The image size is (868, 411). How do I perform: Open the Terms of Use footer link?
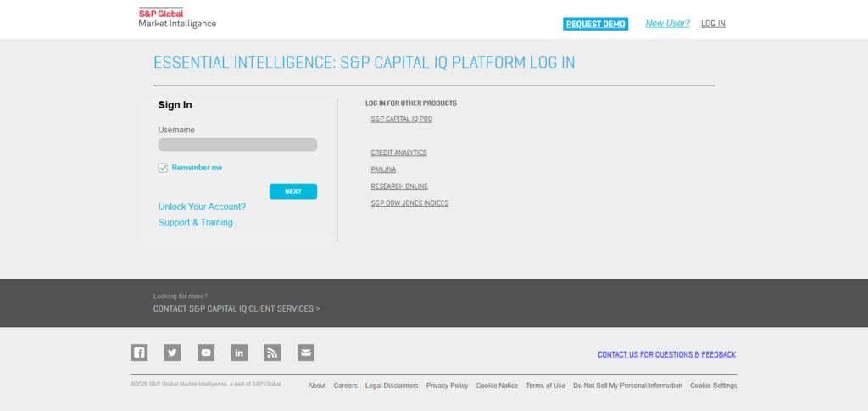click(x=545, y=386)
